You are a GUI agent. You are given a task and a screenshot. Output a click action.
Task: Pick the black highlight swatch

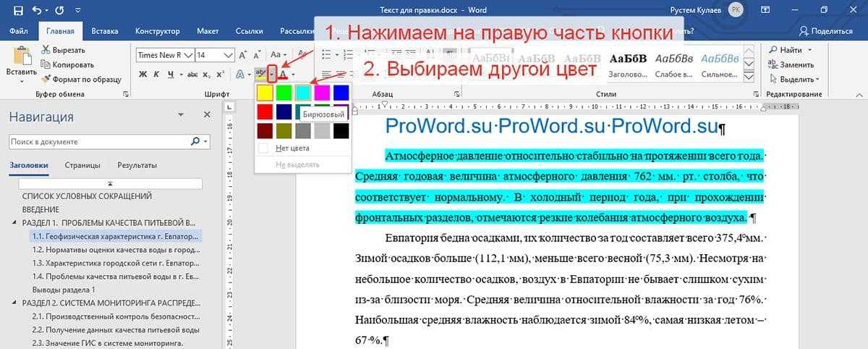click(341, 130)
